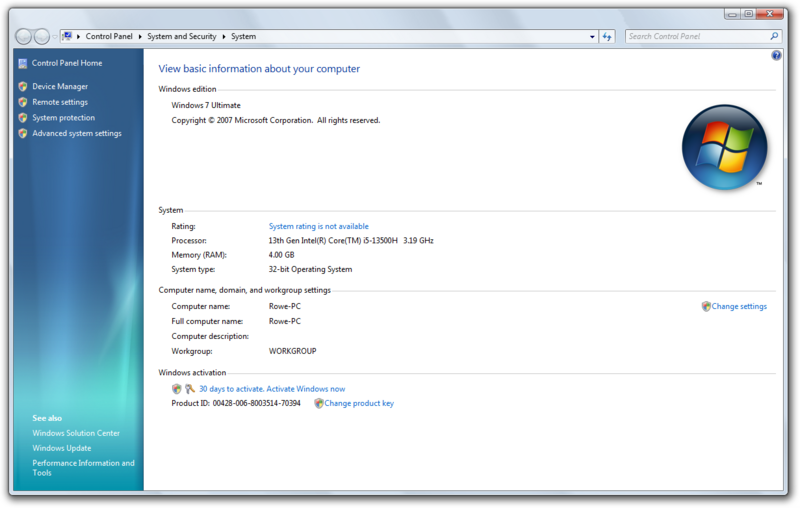This screenshot has height=508, width=800.
Task: Click the shield icon beside Device Manager
Action: [23, 87]
